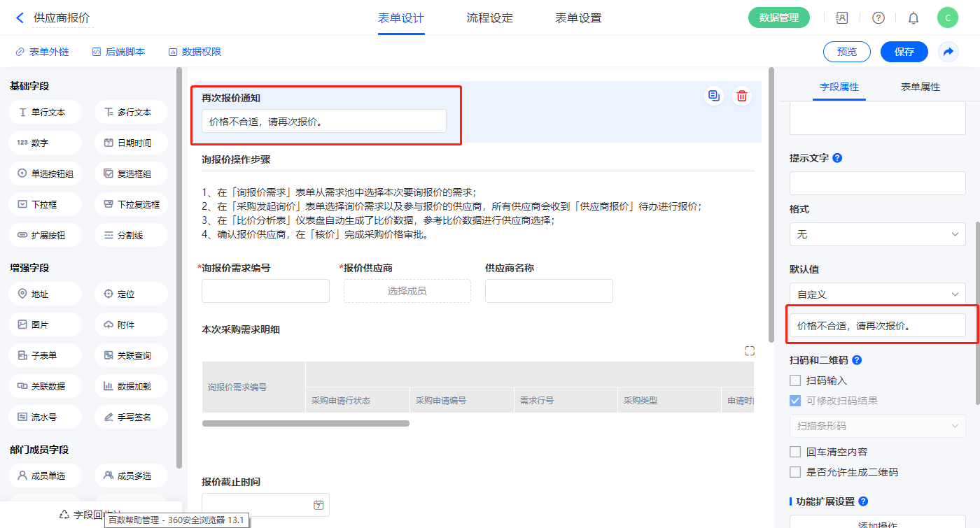Viewport: 980px width, 528px height.
Task: Click the 保存 button
Action: click(x=904, y=52)
